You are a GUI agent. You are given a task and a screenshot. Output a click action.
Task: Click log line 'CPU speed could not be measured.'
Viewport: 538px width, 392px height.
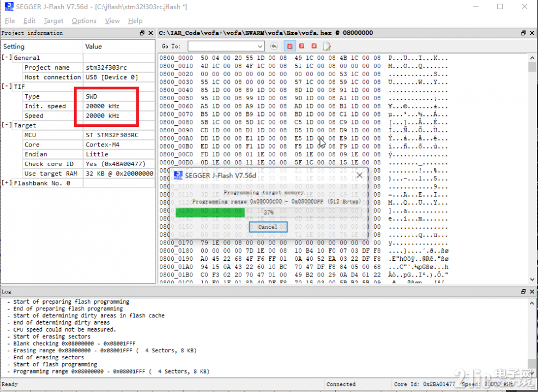point(64,329)
